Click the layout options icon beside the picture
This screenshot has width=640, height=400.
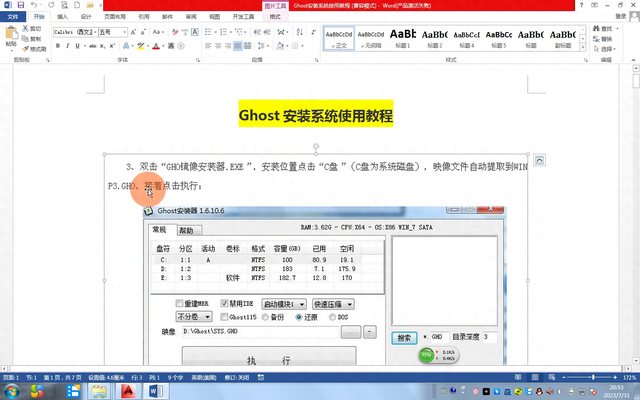pyautogui.click(x=539, y=160)
